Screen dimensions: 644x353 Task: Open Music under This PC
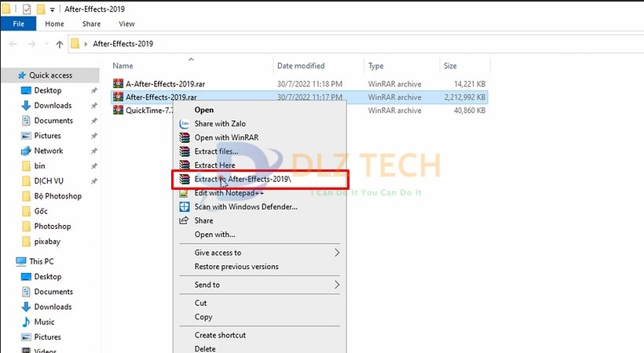[44, 322]
